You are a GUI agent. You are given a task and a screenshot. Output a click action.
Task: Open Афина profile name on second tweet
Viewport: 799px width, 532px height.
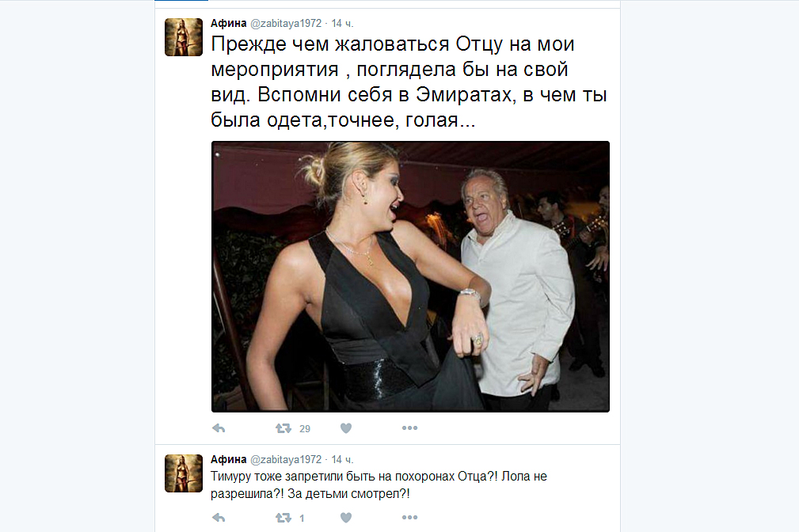(228, 460)
